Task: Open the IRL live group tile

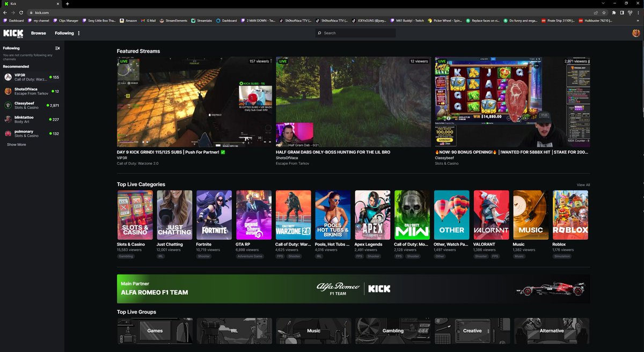Action: pos(234,331)
